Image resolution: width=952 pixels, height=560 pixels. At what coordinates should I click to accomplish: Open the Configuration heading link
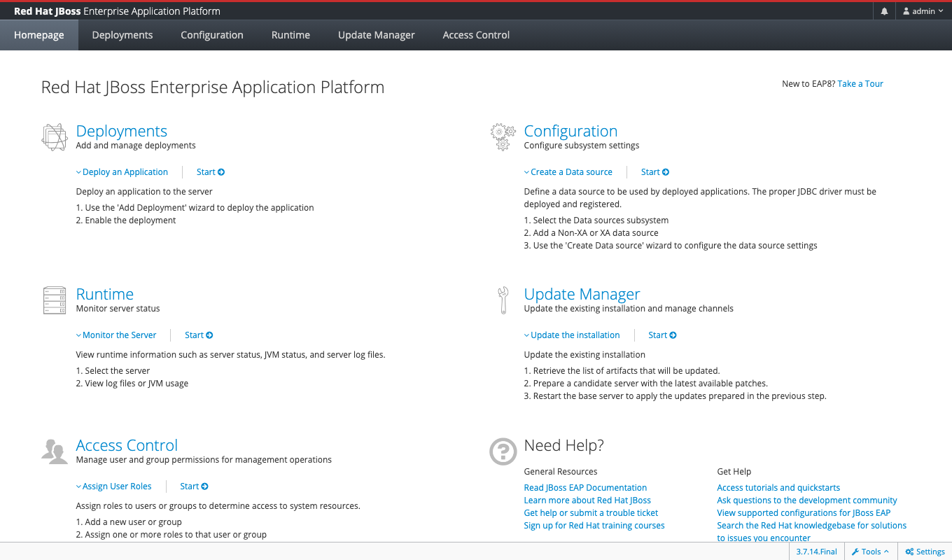coord(570,131)
